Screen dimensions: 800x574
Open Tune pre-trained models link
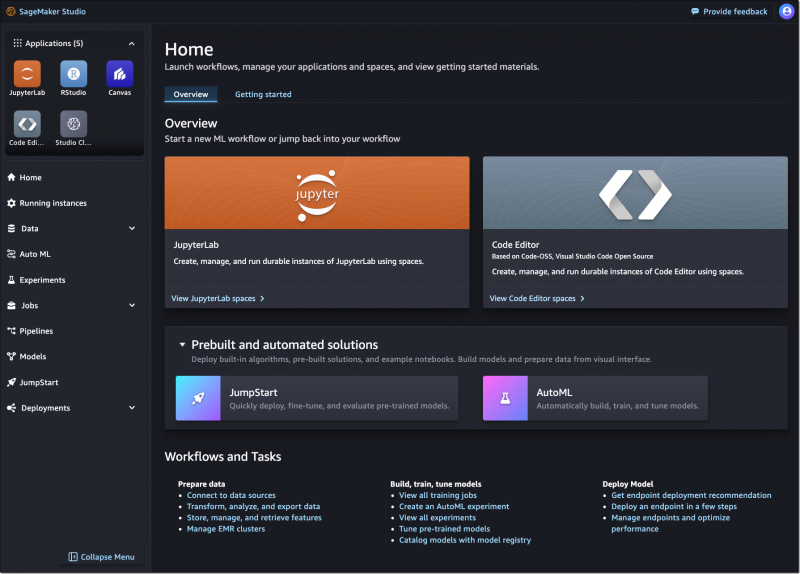[x=444, y=529]
